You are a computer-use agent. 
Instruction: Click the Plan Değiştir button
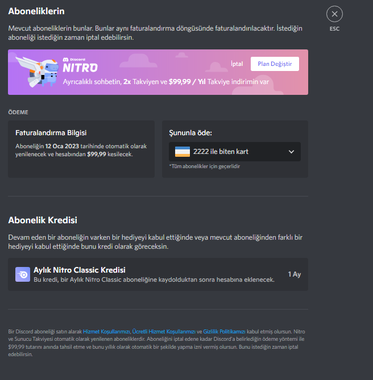[275, 64]
